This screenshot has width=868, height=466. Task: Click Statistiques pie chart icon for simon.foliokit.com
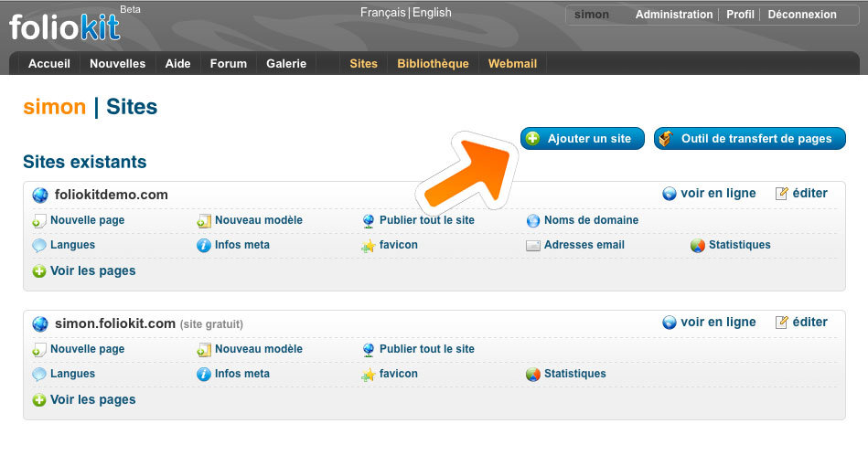pyautogui.click(x=532, y=375)
